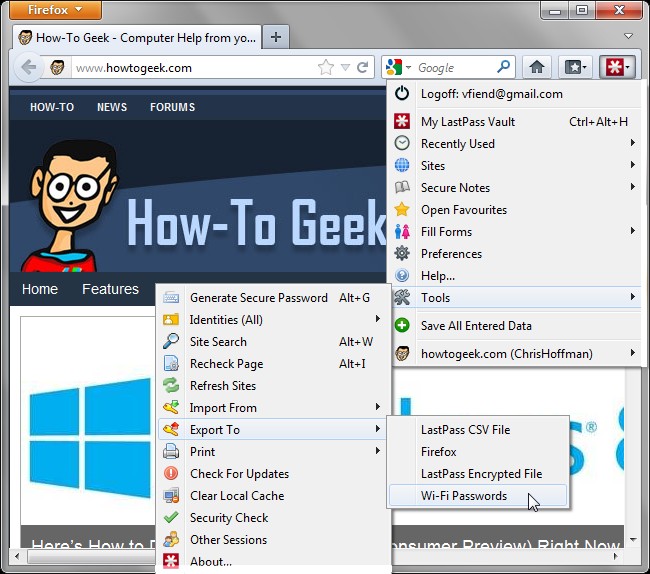This screenshot has width=650, height=574.
Task: Click the LastPass toolbar icon
Action: coord(617,67)
